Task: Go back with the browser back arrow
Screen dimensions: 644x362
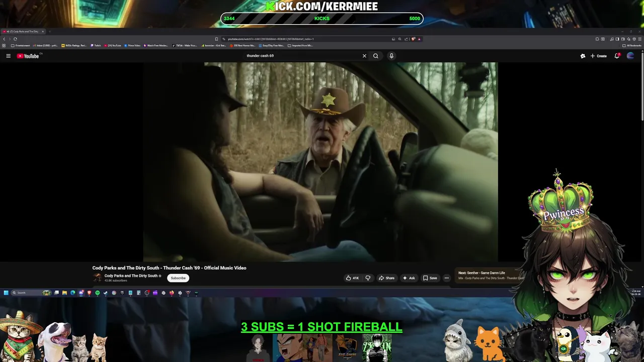Action: click(x=4, y=39)
